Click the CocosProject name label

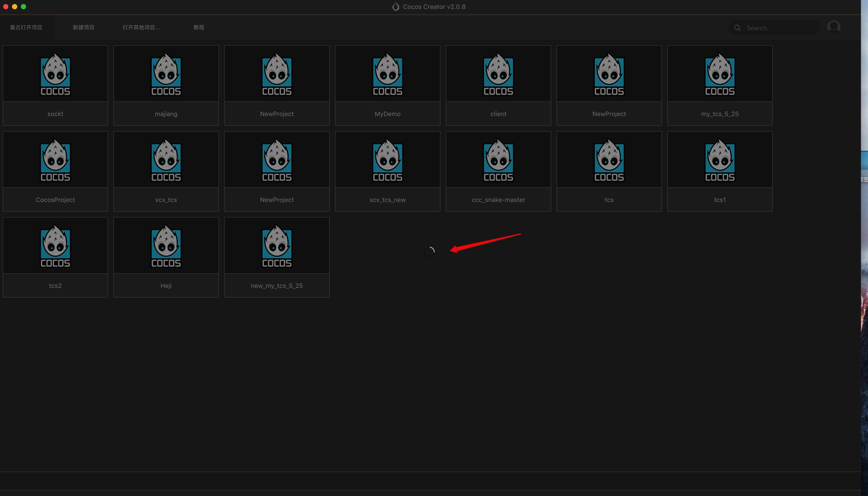[55, 200]
